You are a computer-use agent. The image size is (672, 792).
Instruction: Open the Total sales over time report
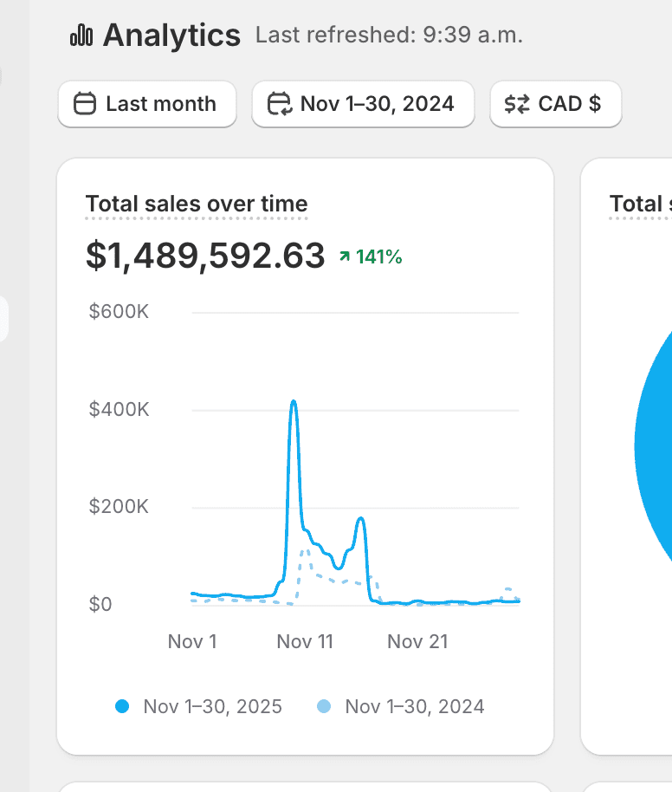[x=197, y=204]
